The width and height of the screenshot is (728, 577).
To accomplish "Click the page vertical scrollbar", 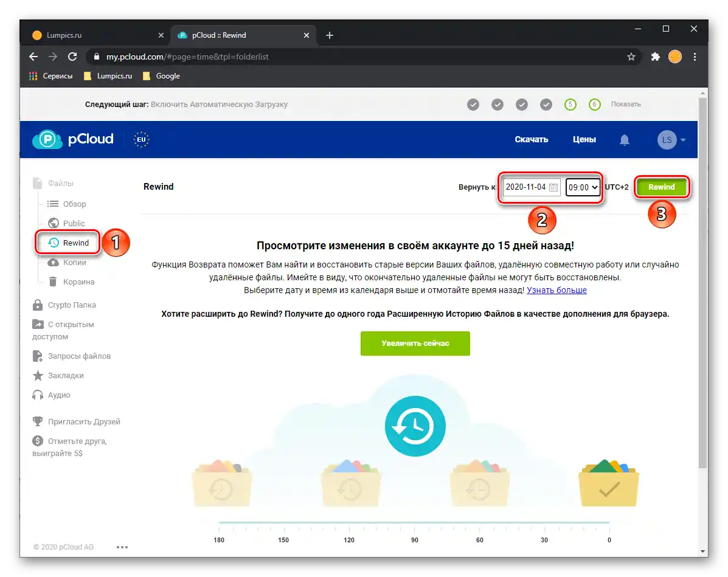I will (702, 283).
